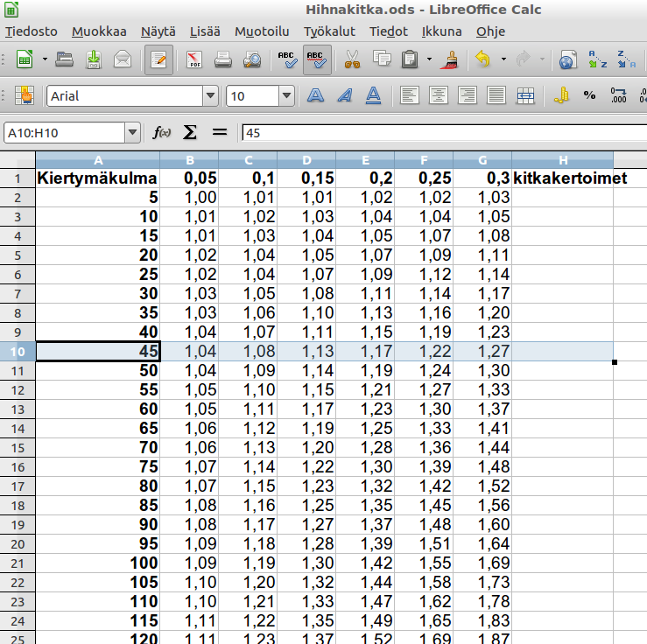Toggle Align Left icon

tap(410, 95)
